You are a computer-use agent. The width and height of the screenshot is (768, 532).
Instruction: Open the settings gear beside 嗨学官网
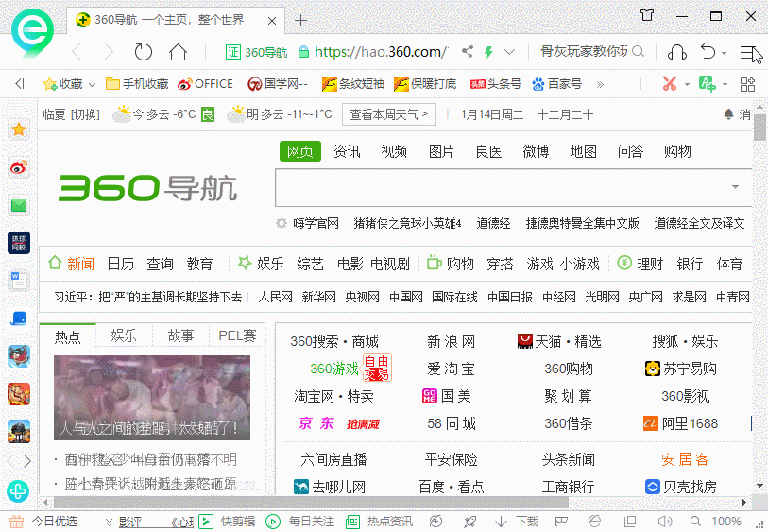coord(282,223)
